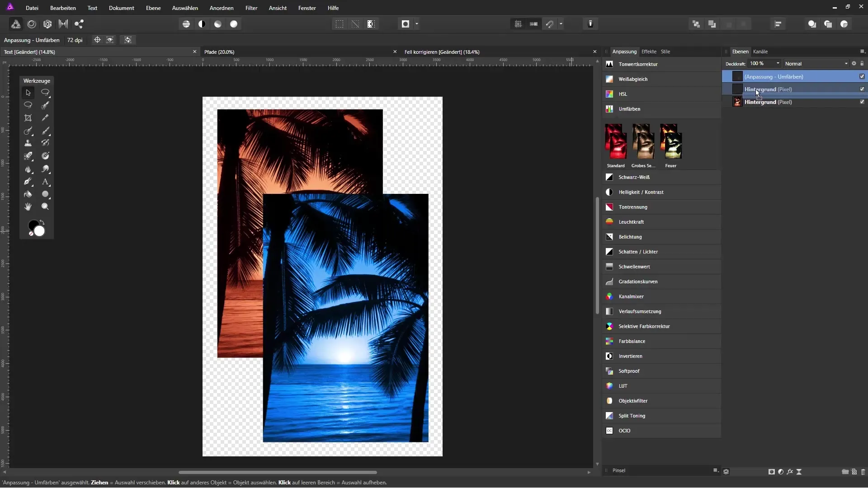Open the Datei menu
Viewport: 868px width, 488px height.
[x=32, y=8]
